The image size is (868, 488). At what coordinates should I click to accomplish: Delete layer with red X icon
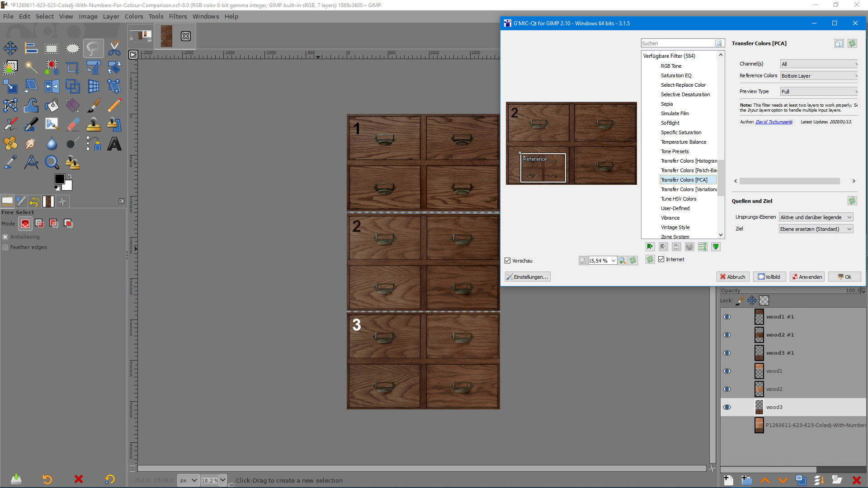tap(856, 480)
